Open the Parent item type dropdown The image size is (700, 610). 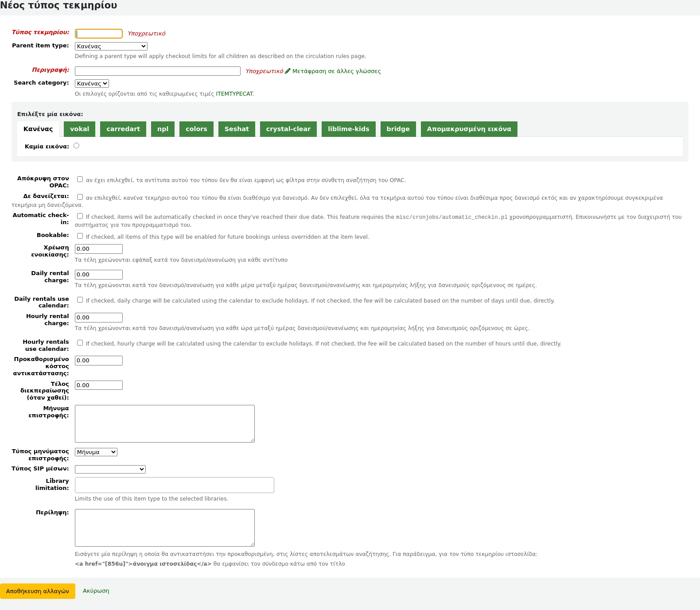[111, 46]
